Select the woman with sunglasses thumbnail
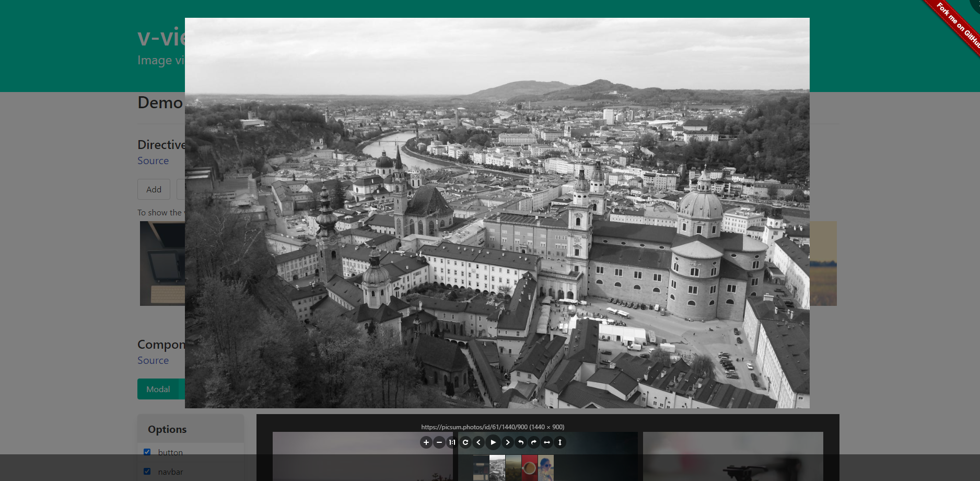The image size is (980, 481). coord(546,468)
